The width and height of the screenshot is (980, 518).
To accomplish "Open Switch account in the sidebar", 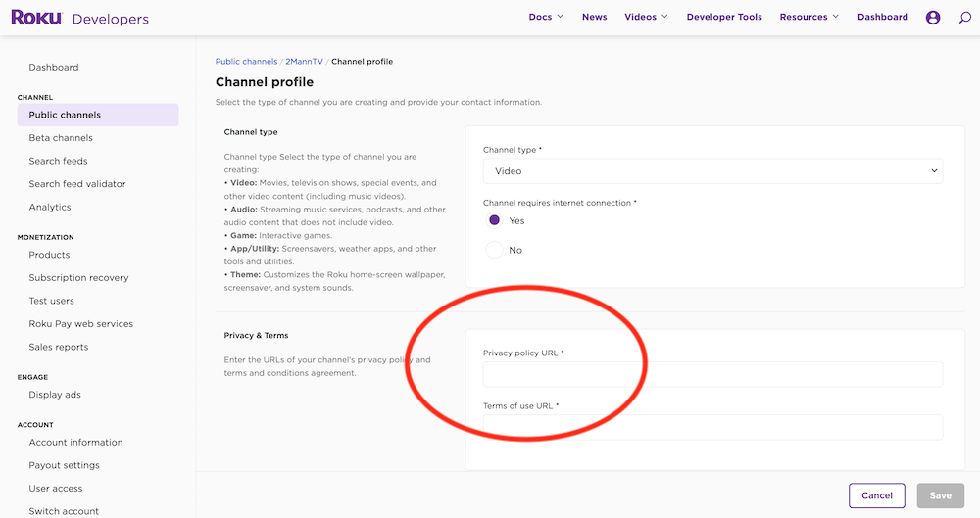I will point(64,511).
